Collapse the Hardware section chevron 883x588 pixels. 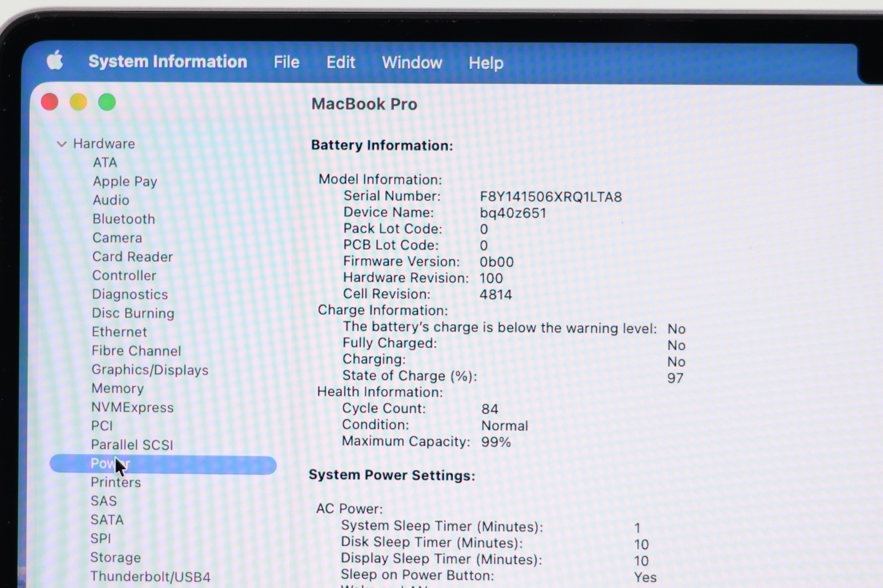(61, 144)
